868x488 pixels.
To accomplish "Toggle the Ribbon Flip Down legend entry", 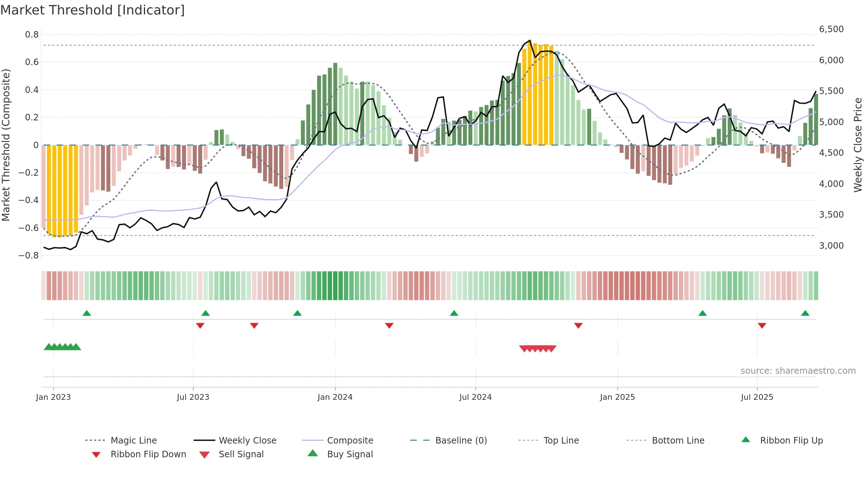I will coord(139,454).
